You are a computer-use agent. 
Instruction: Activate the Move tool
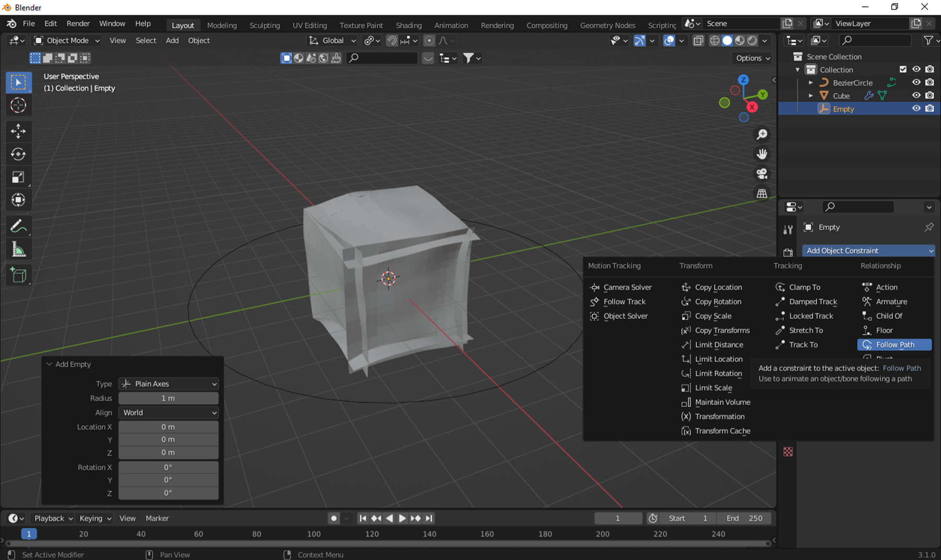18,131
